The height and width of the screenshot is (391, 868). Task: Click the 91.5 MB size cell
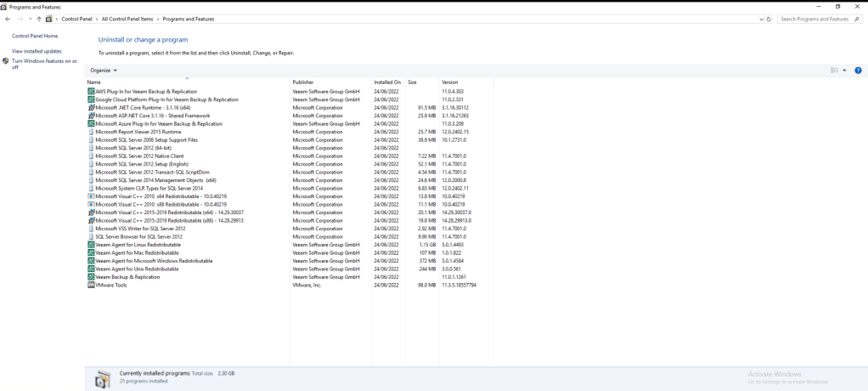[427, 107]
